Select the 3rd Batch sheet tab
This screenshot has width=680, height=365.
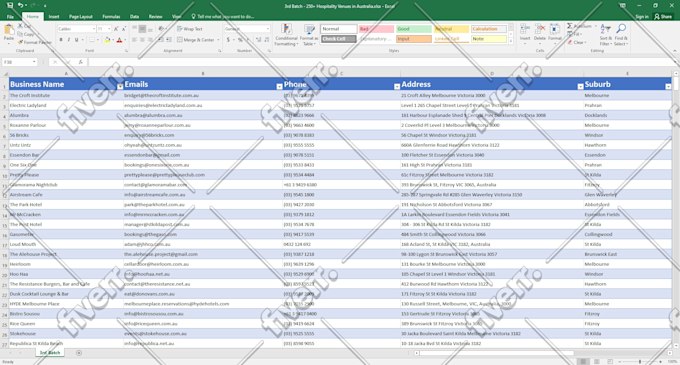click(50, 353)
